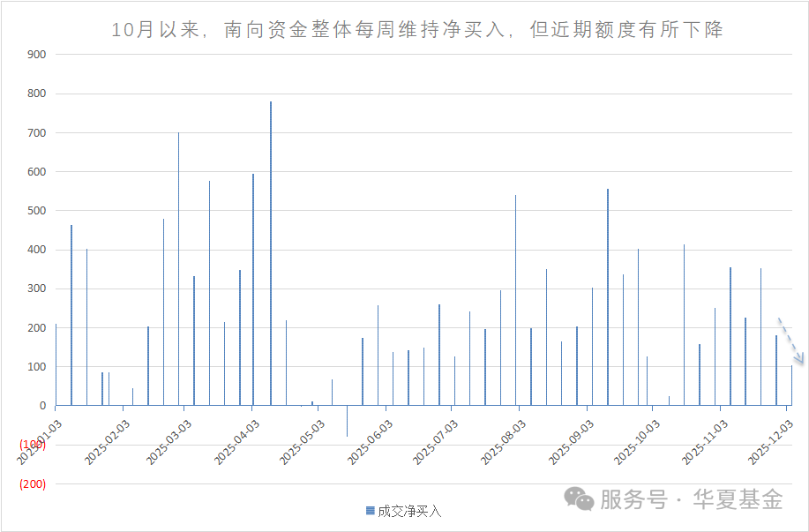Select the y-axis label 700

click(37, 132)
